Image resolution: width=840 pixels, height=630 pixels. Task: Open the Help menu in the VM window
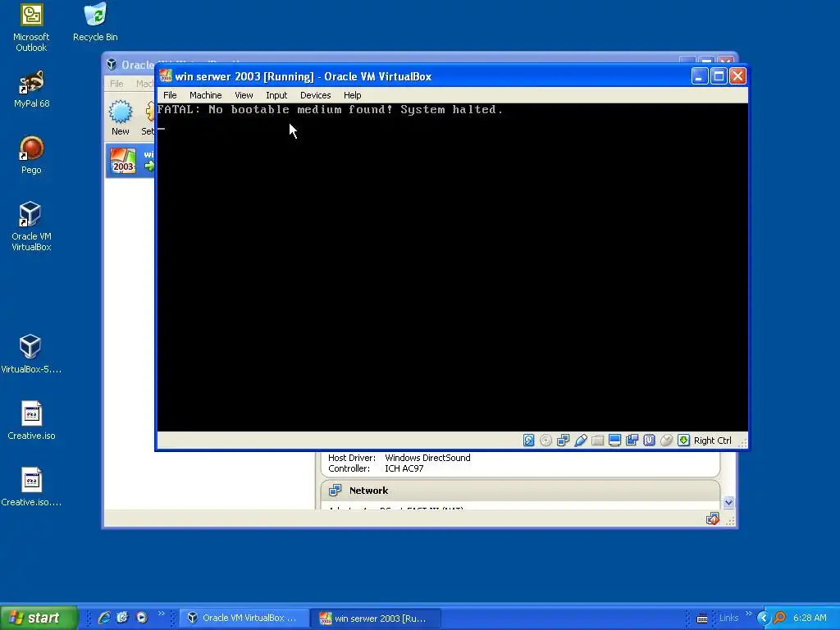[x=352, y=95]
